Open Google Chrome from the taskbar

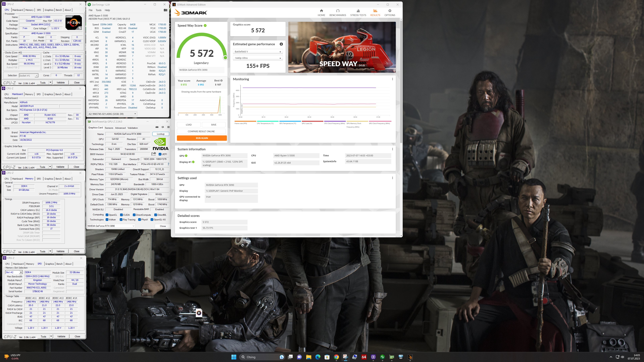point(336,357)
